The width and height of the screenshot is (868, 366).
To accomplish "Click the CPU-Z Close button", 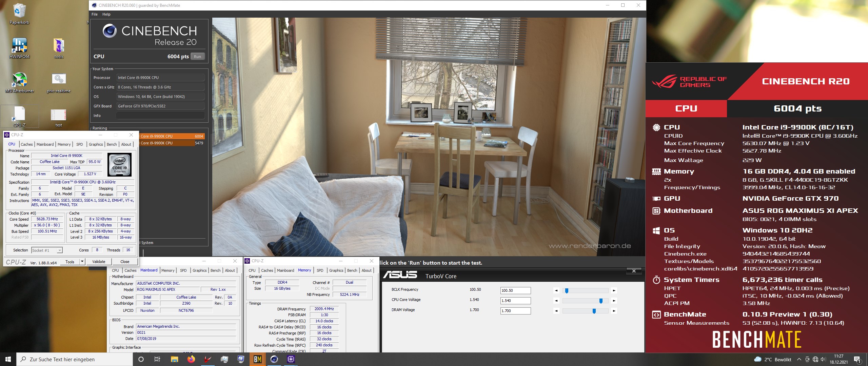I will [125, 262].
